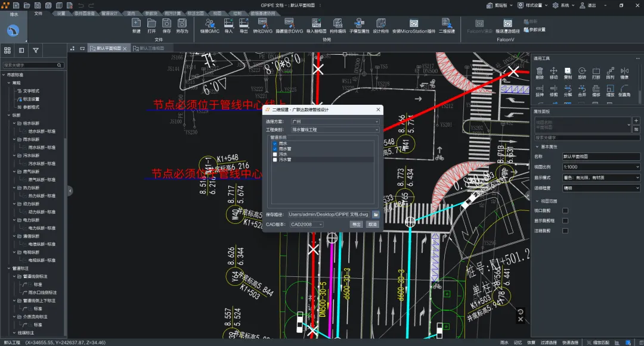
Task: Open the 视图比例 dropdown showing 1:1000
Action: click(x=600, y=167)
